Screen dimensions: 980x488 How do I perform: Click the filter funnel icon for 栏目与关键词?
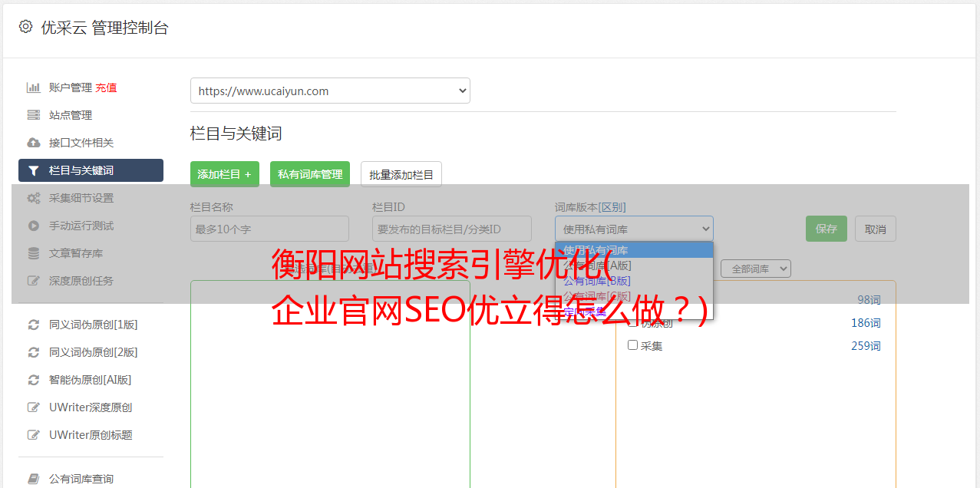pos(33,170)
